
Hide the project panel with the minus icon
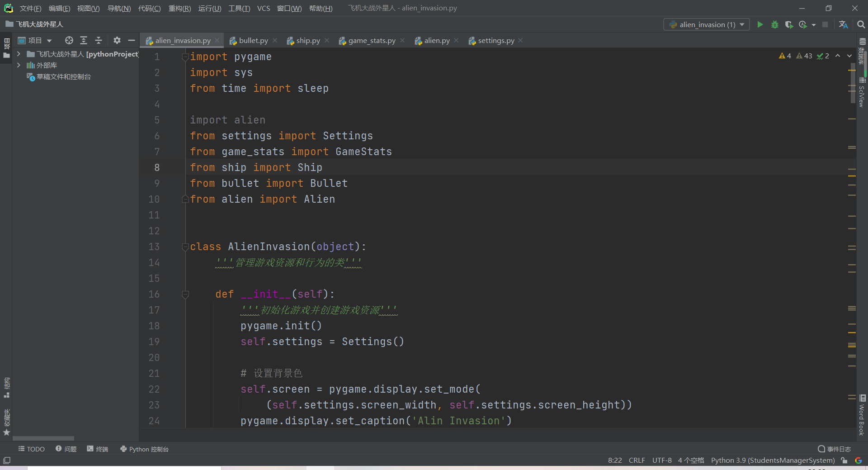pos(132,40)
